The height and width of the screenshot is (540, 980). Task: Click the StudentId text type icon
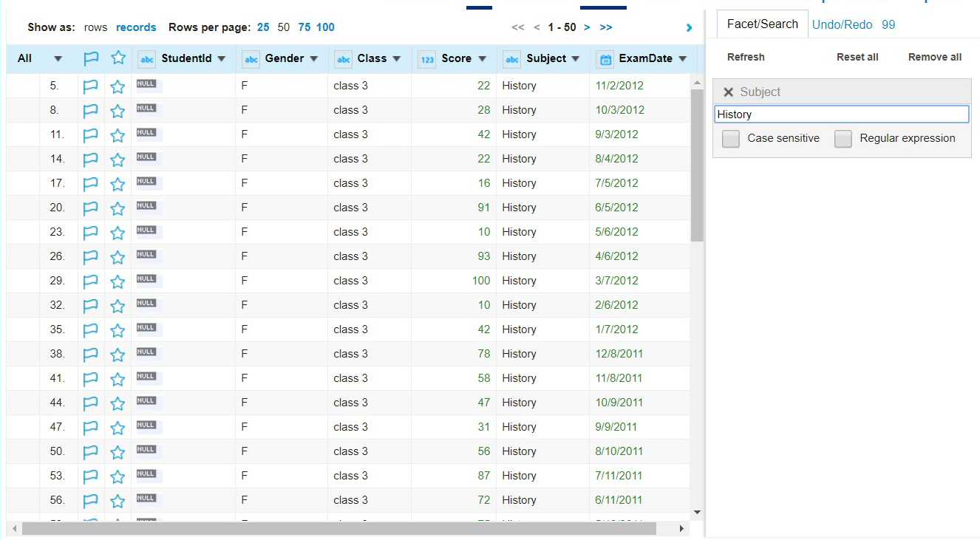[147, 59]
